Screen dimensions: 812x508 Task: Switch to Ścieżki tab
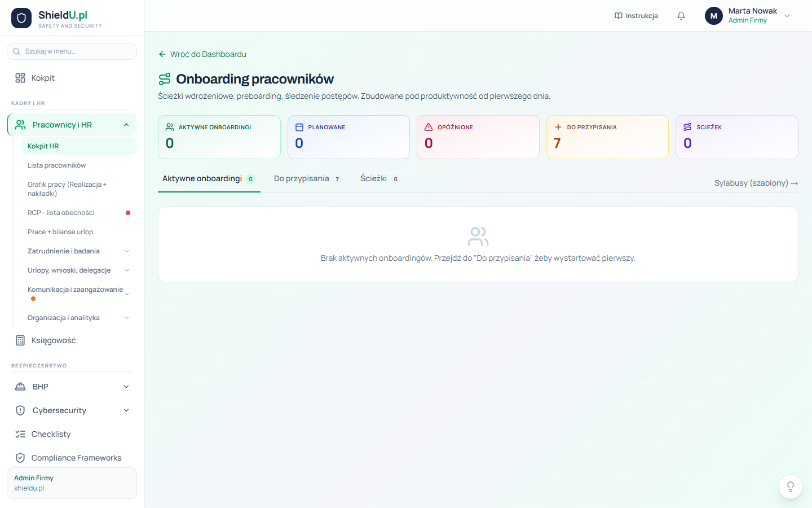pos(379,179)
